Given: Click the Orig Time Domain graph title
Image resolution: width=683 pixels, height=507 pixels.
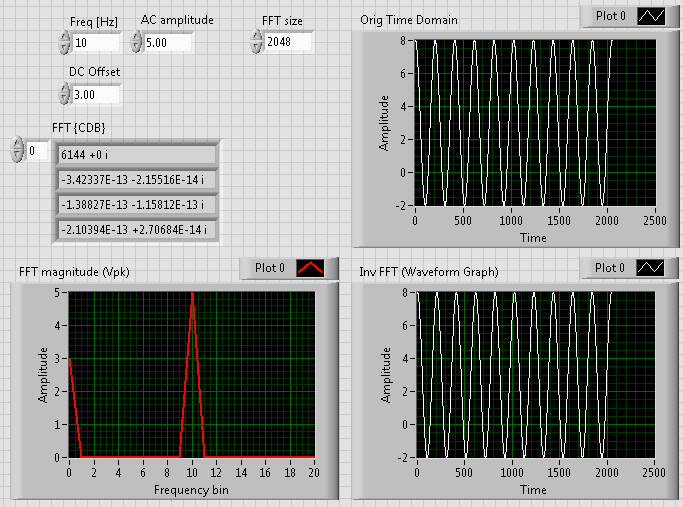Looking at the screenshot, I should [409, 20].
